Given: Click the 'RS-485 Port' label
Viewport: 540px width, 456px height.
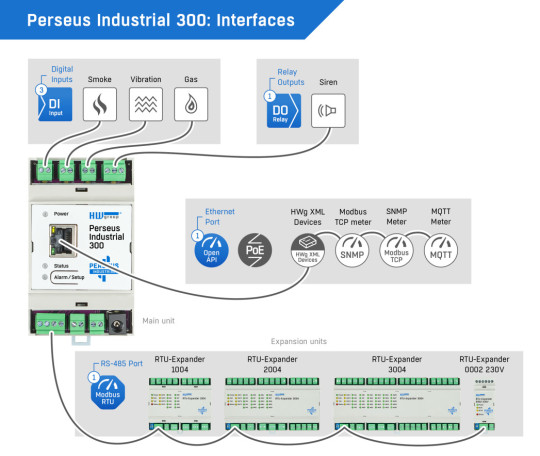Looking at the screenshot, I should click(x=121, y=364).
